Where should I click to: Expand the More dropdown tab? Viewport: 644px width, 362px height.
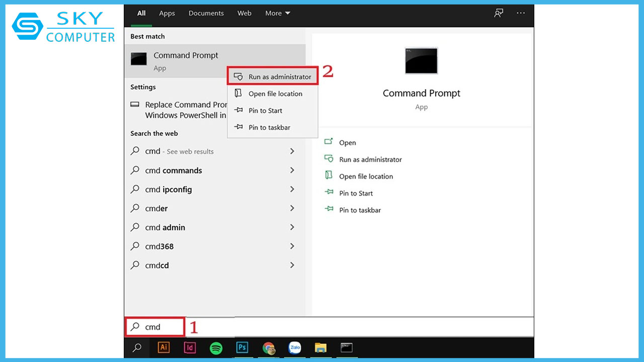coord(278,13)
